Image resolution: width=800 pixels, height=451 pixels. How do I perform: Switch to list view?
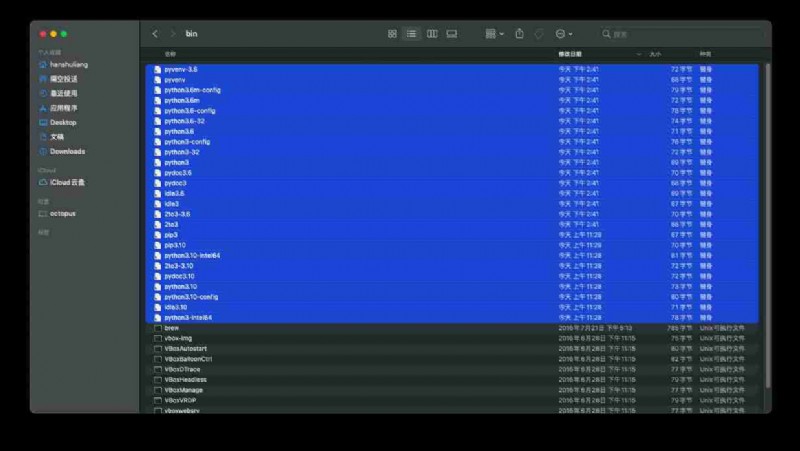[x=411, y=34]
